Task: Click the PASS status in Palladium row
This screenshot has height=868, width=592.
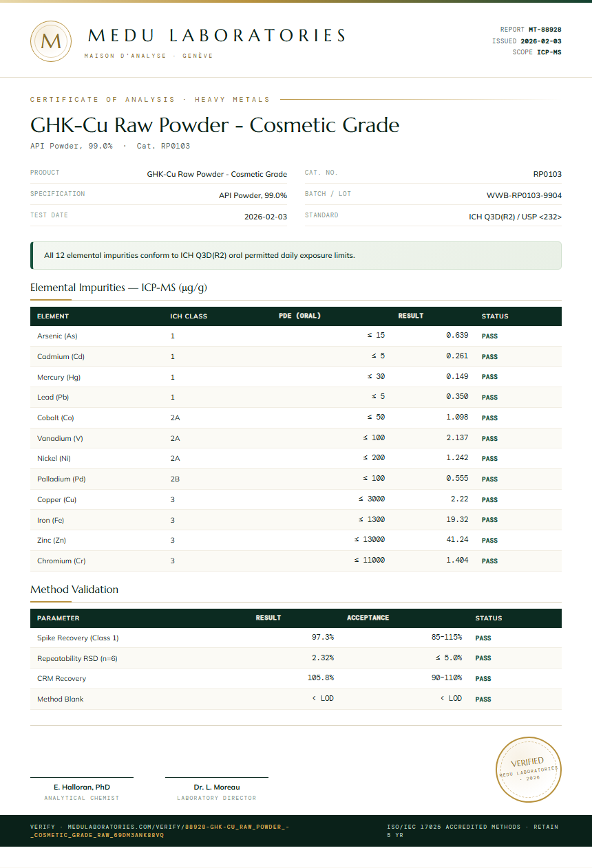Action: point(489,479)
